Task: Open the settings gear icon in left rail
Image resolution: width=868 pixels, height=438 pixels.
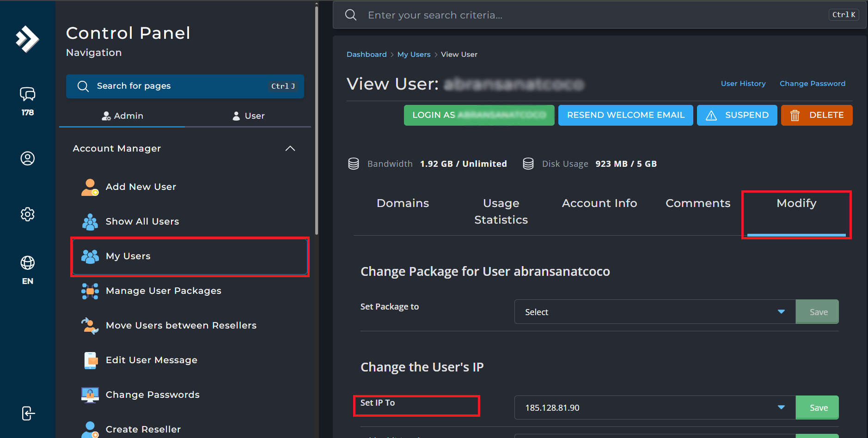Action: point(27,214)
